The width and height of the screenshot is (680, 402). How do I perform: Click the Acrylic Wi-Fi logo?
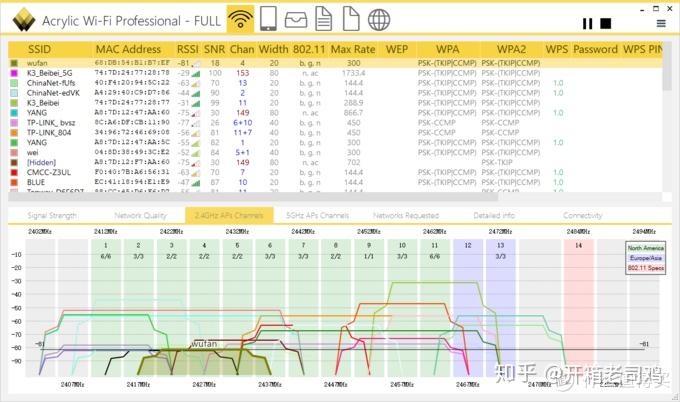pyautogui.click(x=23, y=20)
